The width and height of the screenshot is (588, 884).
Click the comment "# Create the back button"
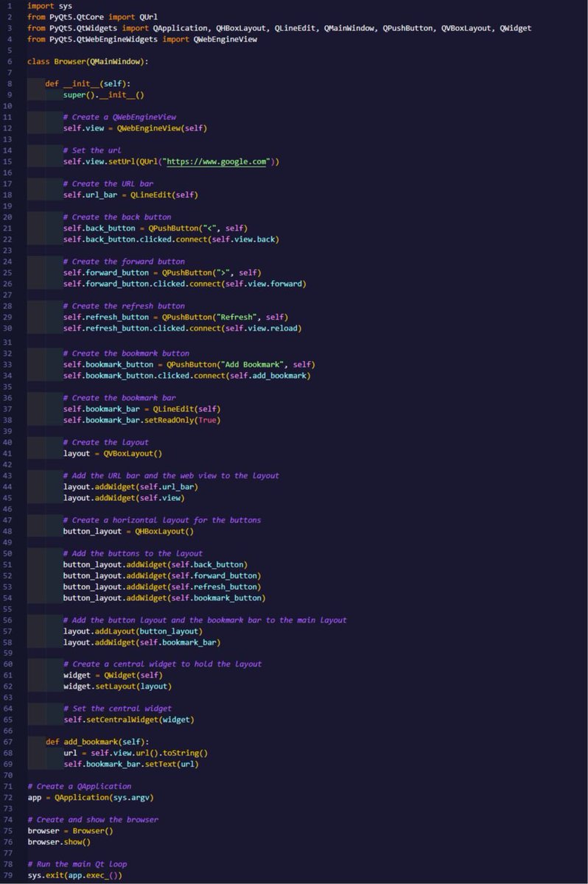(117, 217)
